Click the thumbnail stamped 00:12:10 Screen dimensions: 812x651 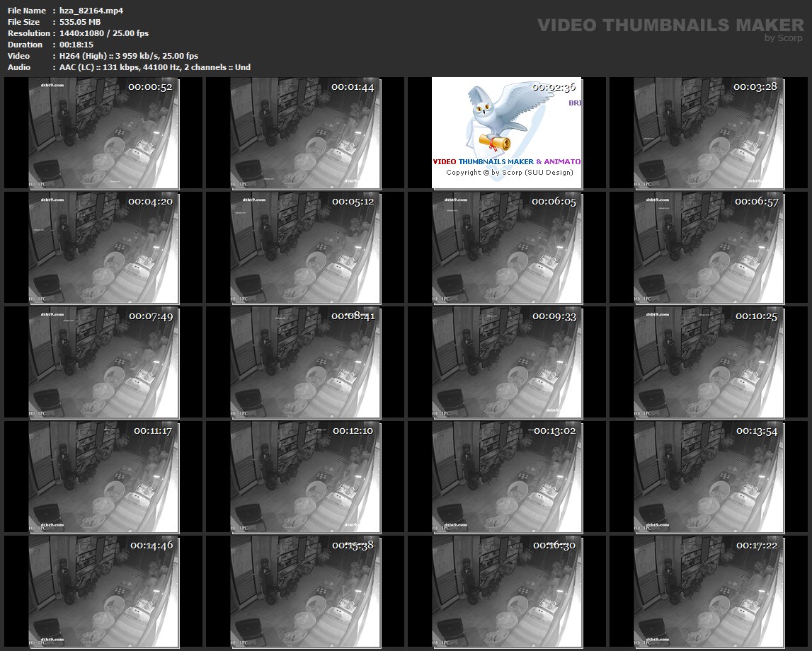[305, 477]
